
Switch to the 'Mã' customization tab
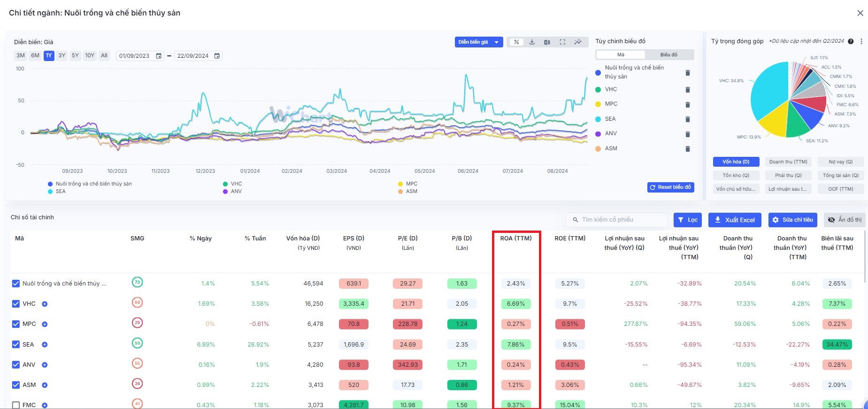point(621,55)
